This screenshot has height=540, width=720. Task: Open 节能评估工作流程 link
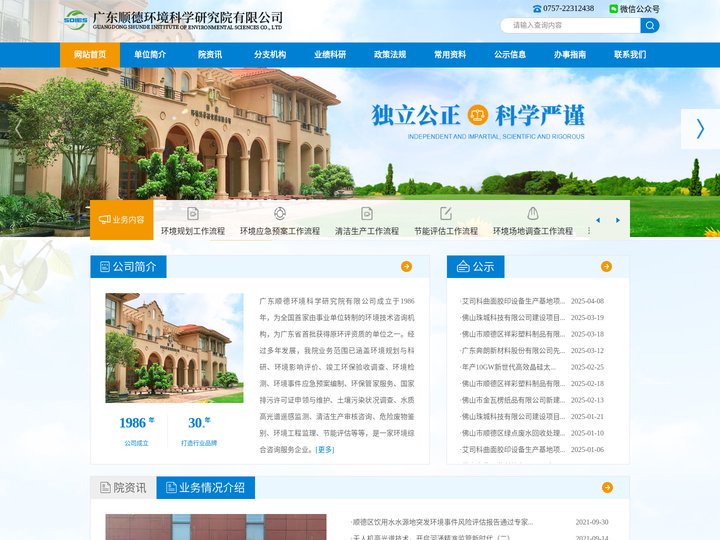(x=446, y=231)
